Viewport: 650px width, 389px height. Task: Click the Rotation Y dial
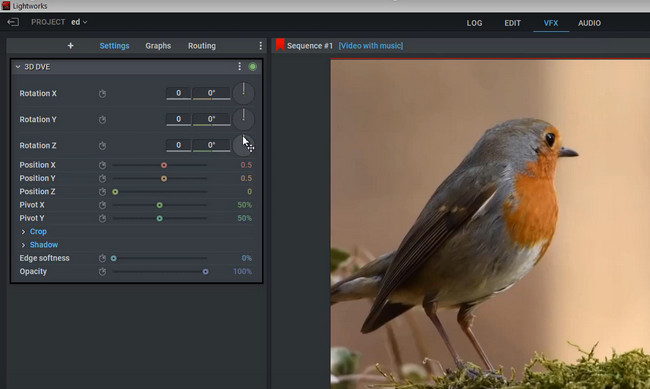(x=243, y=119)
